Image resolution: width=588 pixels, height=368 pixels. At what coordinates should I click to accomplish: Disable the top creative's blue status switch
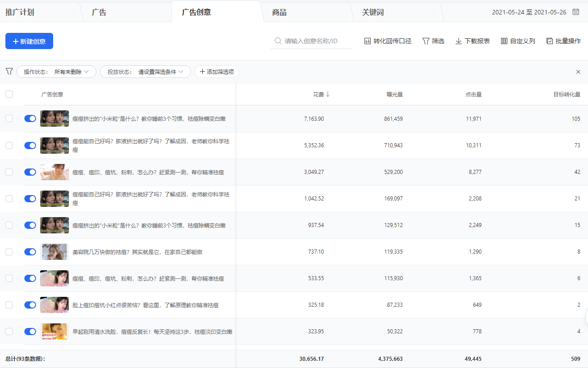(30, 118)
